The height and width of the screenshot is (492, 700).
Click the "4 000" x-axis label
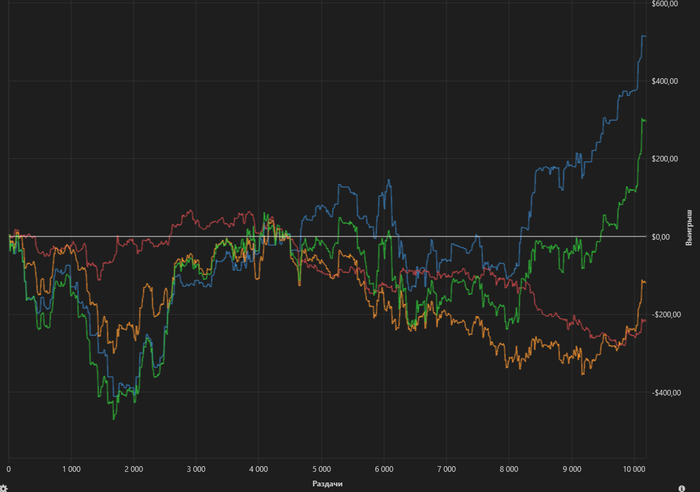point(258,469)
